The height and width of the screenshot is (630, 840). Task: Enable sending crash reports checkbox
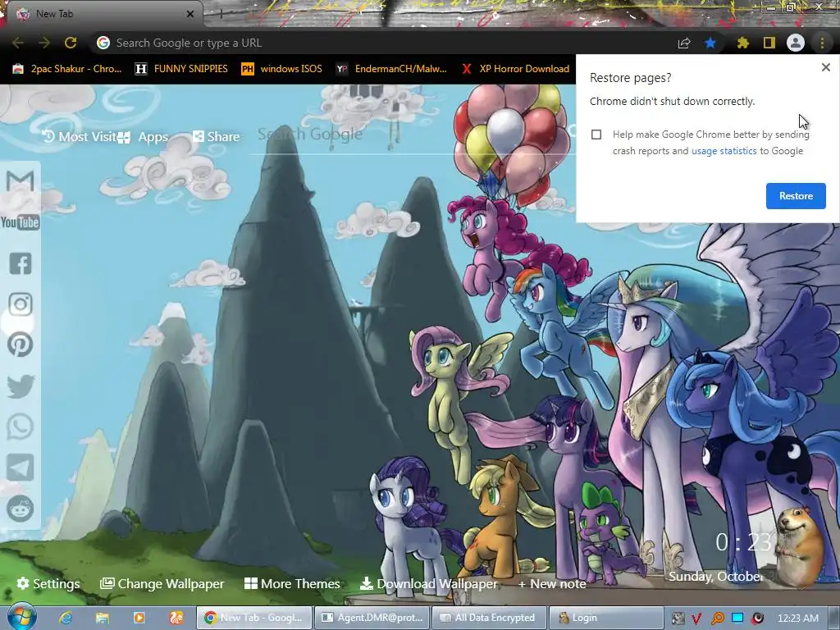tap(596, 135)
